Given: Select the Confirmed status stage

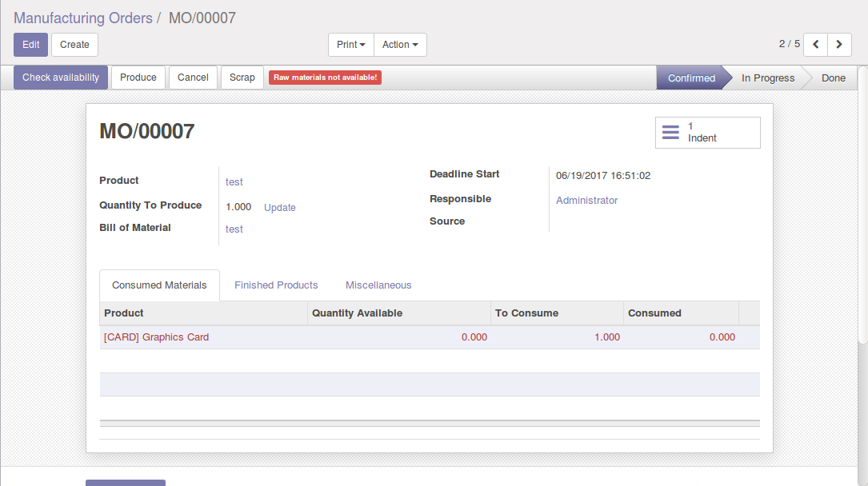Looking at the screenshot, I should 691,78.
